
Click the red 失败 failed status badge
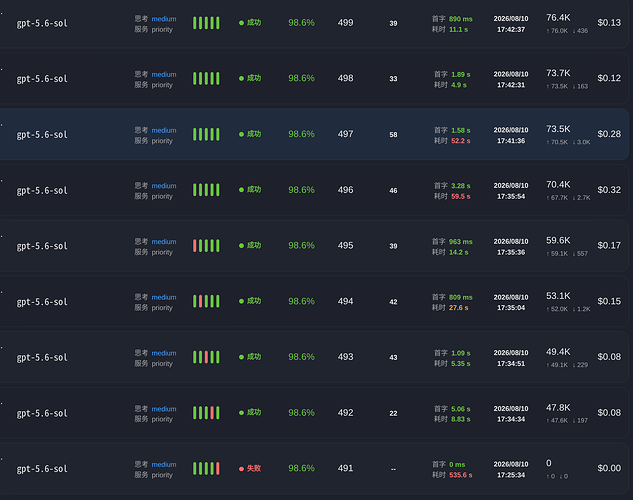click(250, 469)
